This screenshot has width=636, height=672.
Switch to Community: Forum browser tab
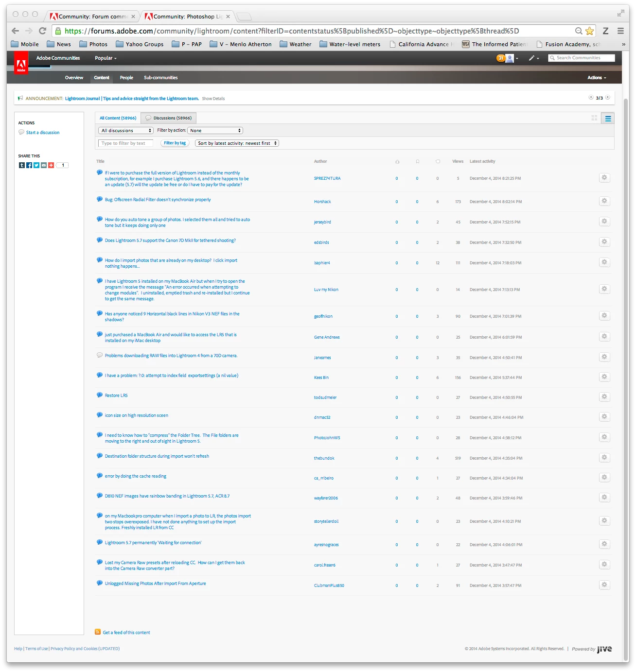point(92,17)
